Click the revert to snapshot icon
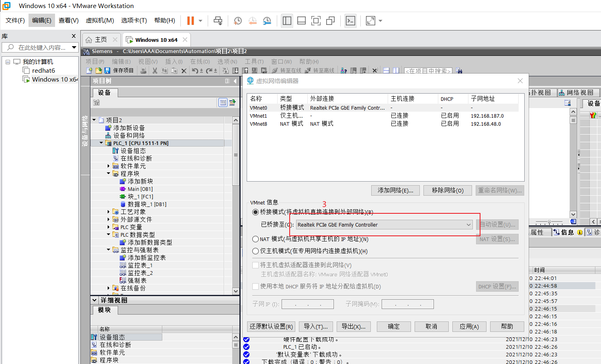Screen dimensions: 601x364 point(252,20)
